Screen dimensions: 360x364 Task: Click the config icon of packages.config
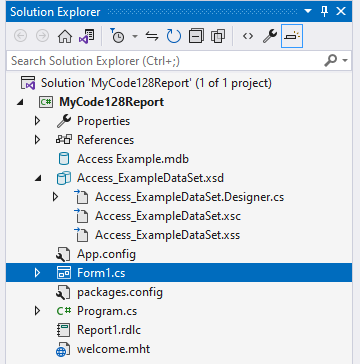point(63,292)
